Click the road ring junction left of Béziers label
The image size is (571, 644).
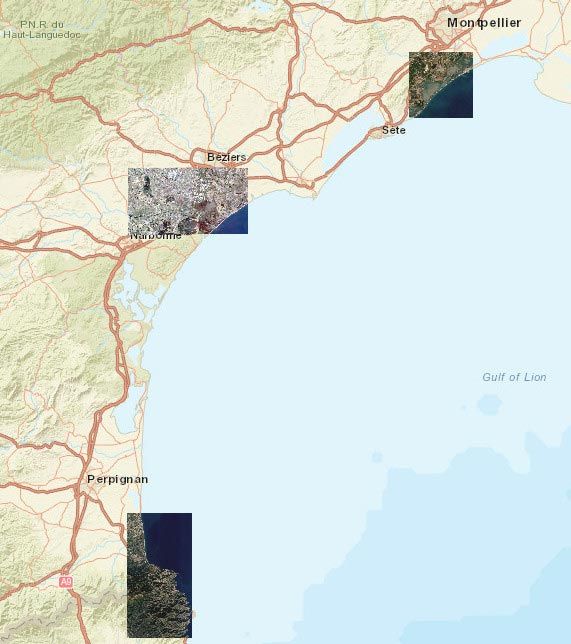coord(198,156)
